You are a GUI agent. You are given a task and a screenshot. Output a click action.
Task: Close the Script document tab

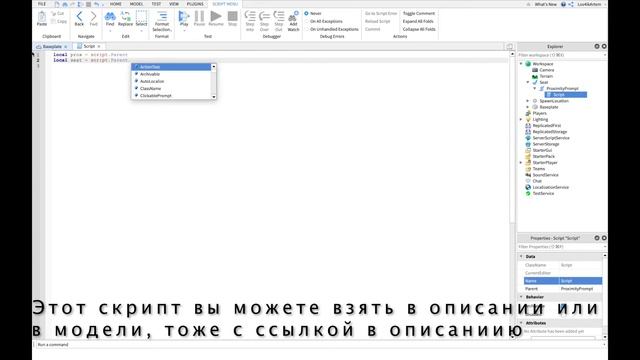tap(99, 47)
